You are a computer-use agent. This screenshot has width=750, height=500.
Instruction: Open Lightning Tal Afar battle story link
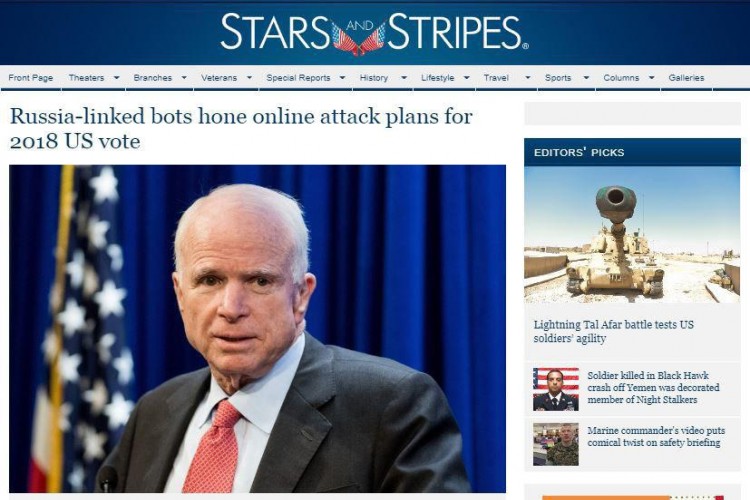click(x=614, y=331)
